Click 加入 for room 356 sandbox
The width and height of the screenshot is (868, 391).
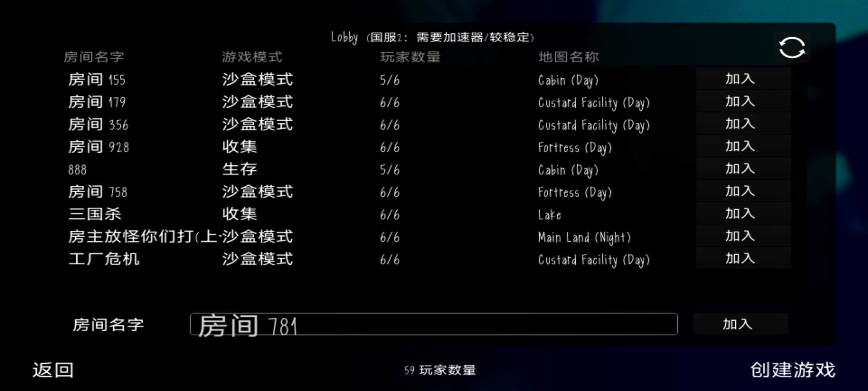(x=739, y=125)
